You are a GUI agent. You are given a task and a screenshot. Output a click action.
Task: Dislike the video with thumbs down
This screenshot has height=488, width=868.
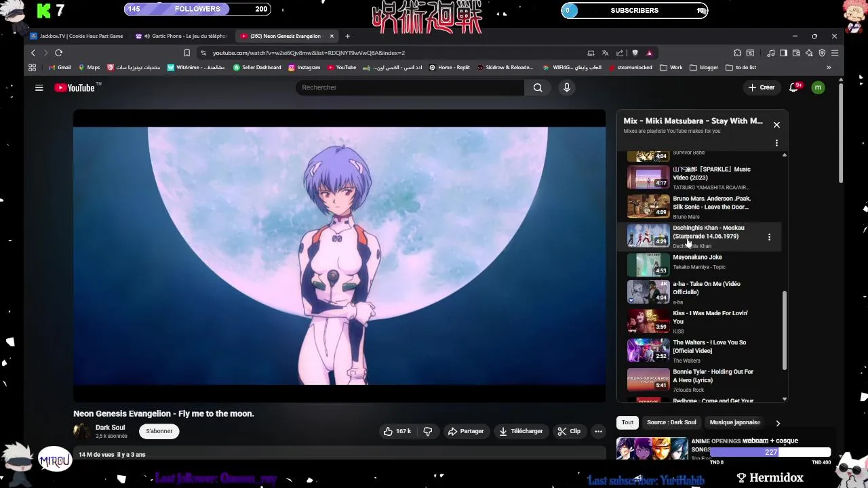tap(428, 431)
